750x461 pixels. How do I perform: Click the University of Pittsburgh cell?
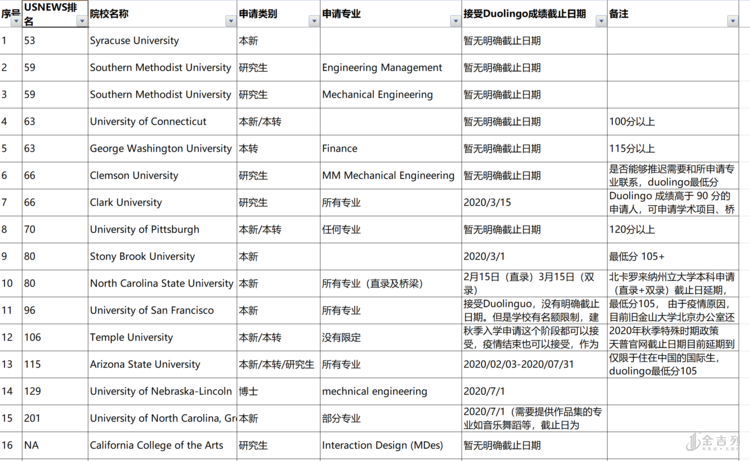pyautogui.click(x=144, y=230)
